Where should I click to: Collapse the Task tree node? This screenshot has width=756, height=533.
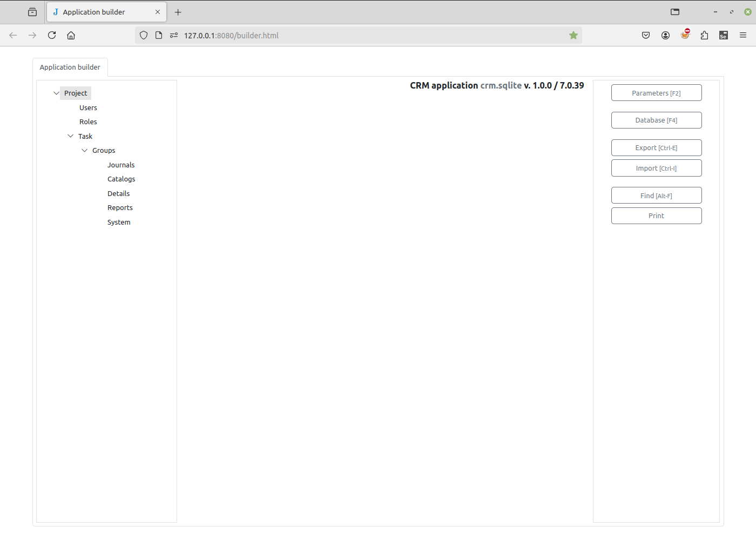coord(70,136)
